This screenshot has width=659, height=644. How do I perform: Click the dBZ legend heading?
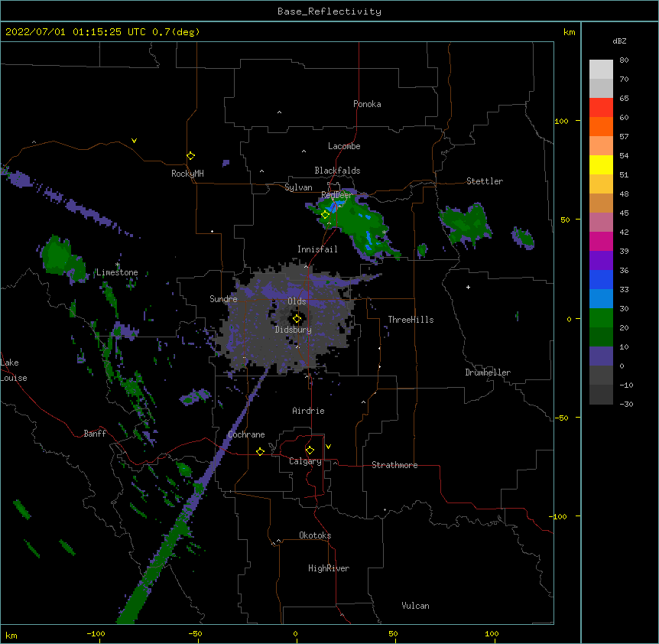coord(619,41)
